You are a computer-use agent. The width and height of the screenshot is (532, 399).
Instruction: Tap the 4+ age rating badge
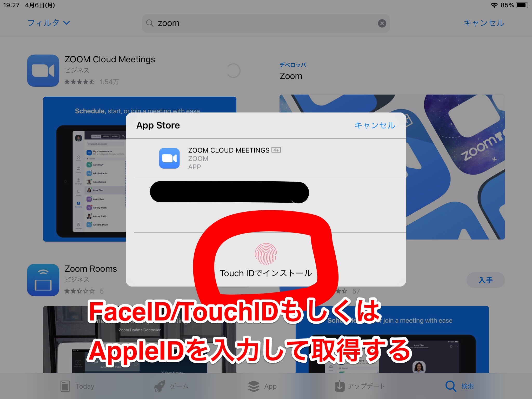(276, 150)
